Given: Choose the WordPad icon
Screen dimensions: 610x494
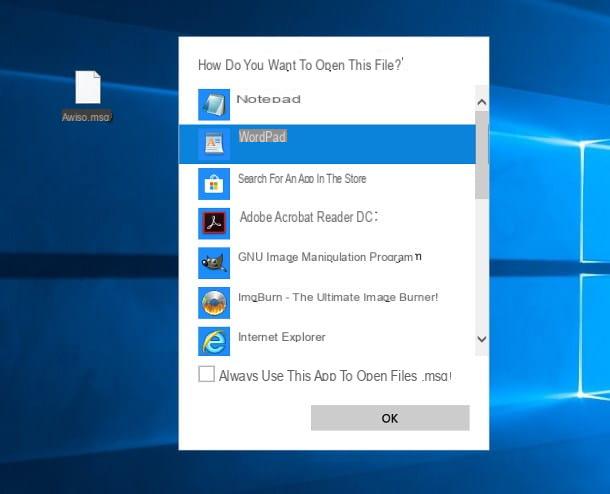Looking at the screenshot, I should click(x=214, y=144).
